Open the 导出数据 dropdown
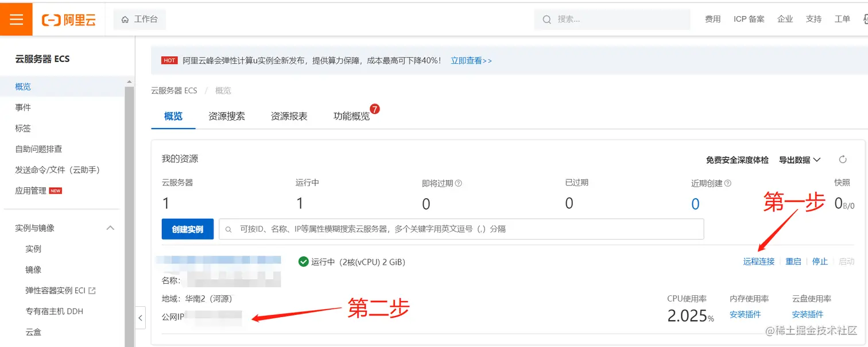868x347 pixels. 800,160
